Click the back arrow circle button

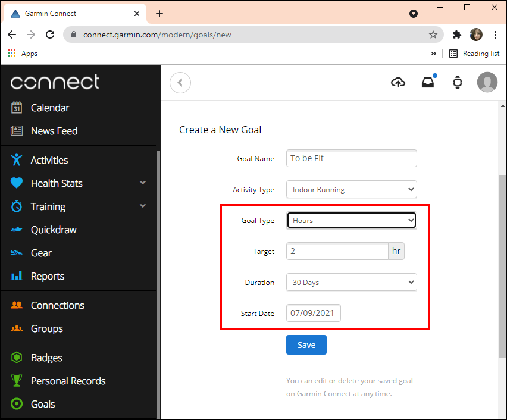180,83
